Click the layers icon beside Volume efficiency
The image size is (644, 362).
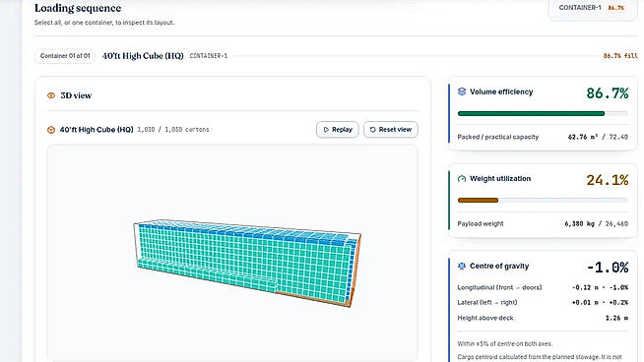click(462, 91)
